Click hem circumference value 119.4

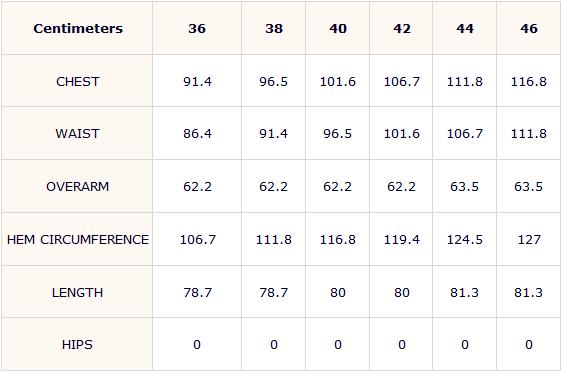[x=402, y=240]
